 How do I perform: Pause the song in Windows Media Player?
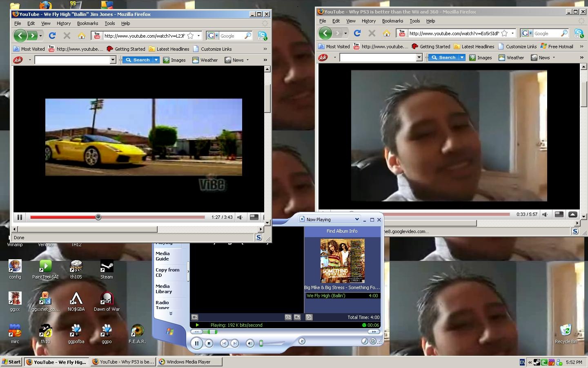(x=196, y=343)
